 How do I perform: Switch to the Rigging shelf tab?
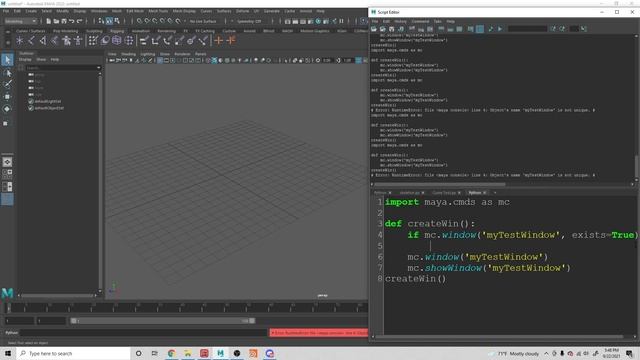[x=117, y=31]
